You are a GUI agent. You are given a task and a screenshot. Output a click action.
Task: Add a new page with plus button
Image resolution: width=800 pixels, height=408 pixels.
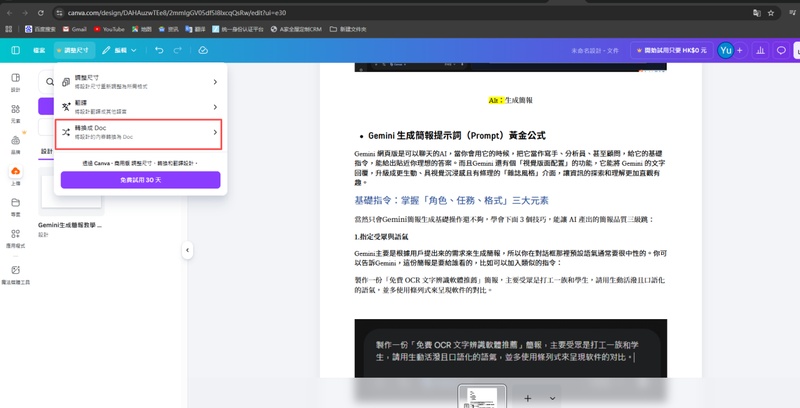coord(528,398)
